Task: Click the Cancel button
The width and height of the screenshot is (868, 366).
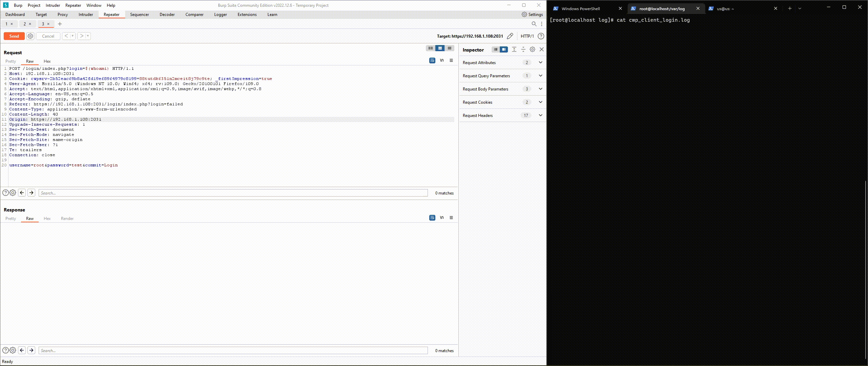Action: click(48, 36)
